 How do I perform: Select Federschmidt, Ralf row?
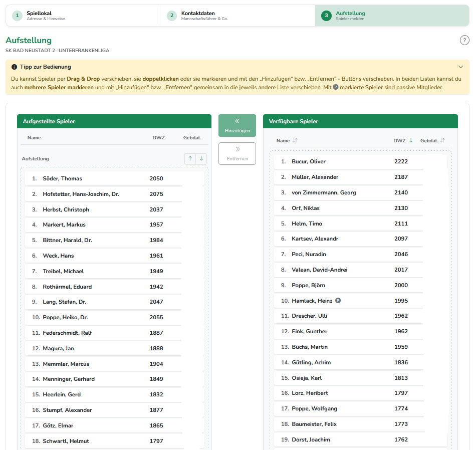(114, 333)
